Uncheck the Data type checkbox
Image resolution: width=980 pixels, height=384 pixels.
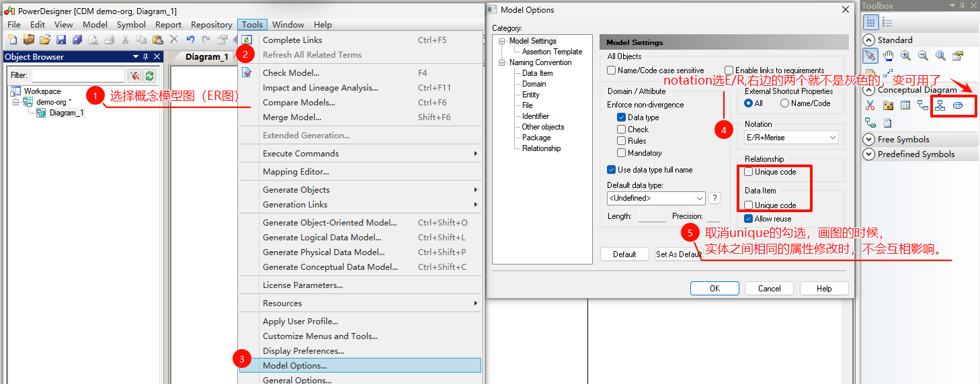tap(621, 117)
